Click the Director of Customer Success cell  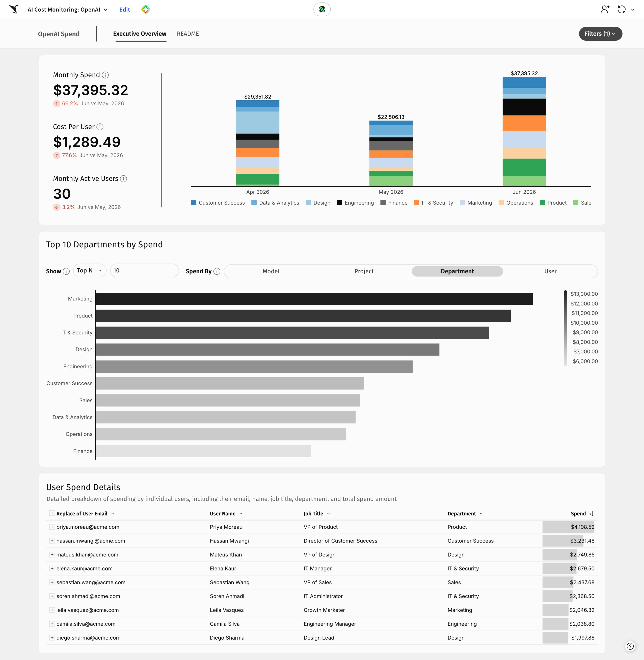340,541
